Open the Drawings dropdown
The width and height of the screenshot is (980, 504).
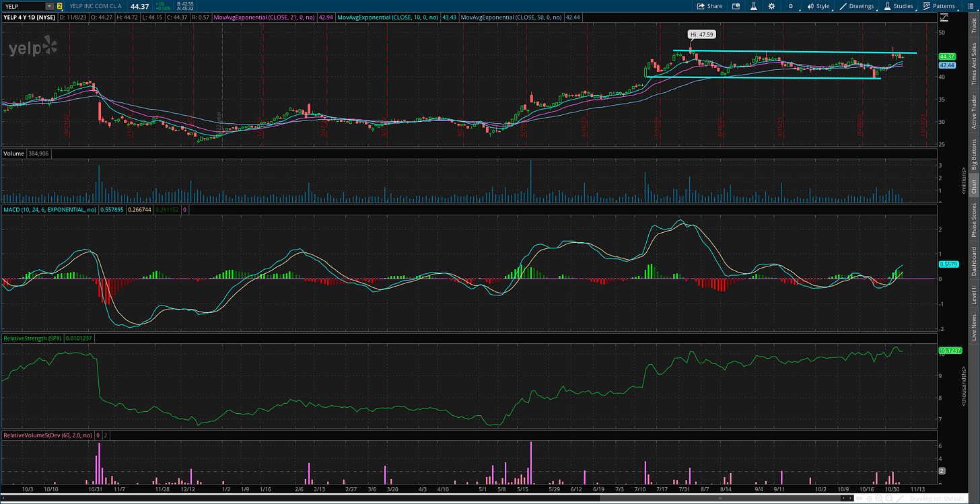pyautogui.click(x=858, y=6)
